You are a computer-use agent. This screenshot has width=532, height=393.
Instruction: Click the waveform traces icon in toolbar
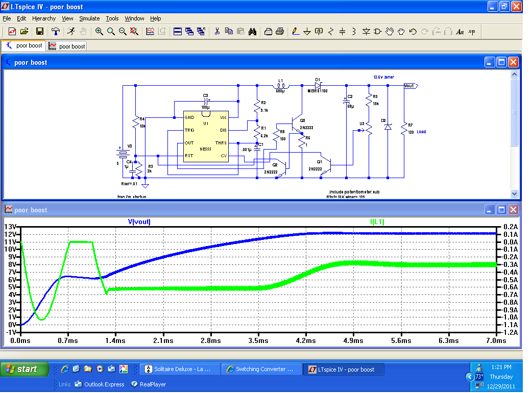(150, 32)
